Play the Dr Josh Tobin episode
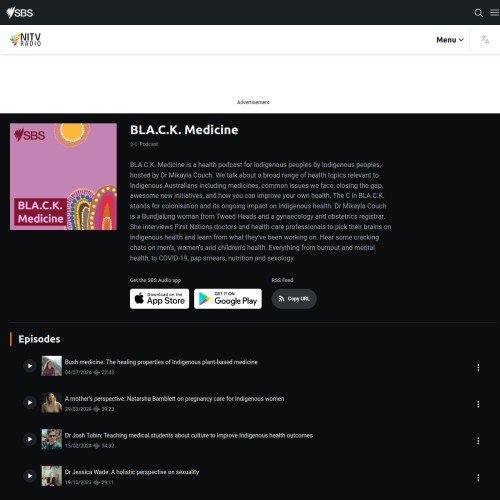This screenshot has width=500, height=500. (x=30, y=439)
